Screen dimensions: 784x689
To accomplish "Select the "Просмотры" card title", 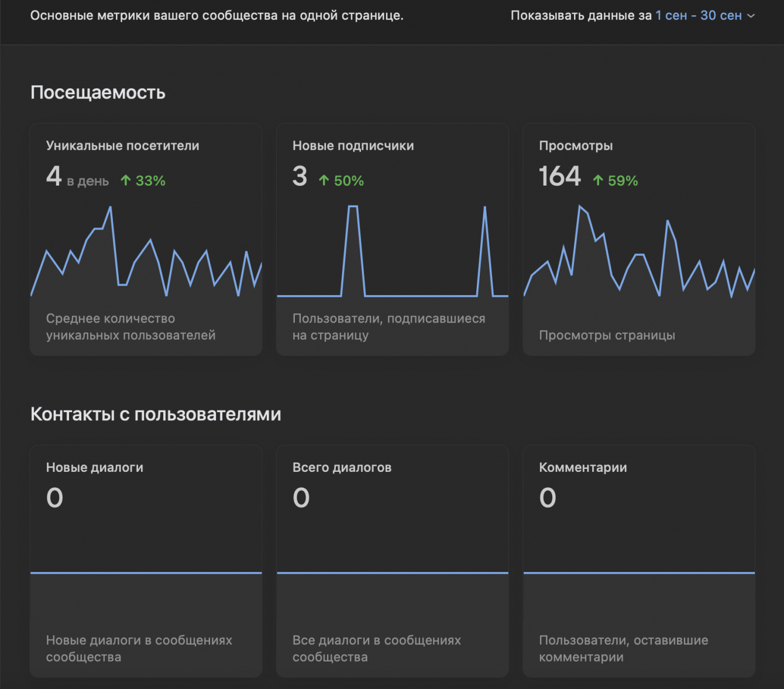I will [576, 146].
